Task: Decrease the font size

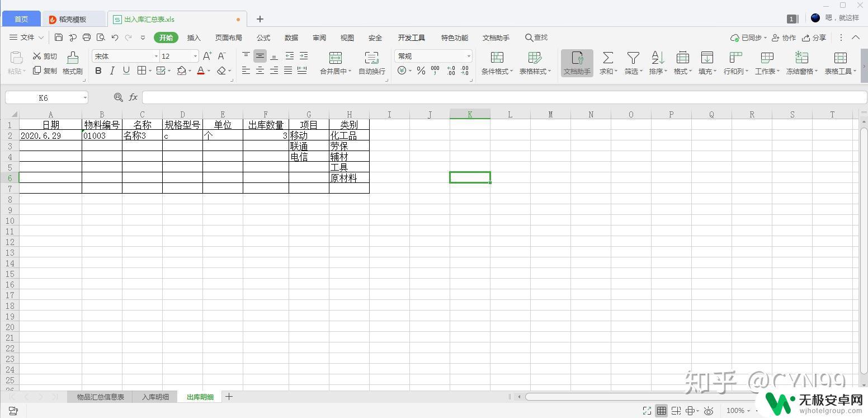Action: point(221,56)
